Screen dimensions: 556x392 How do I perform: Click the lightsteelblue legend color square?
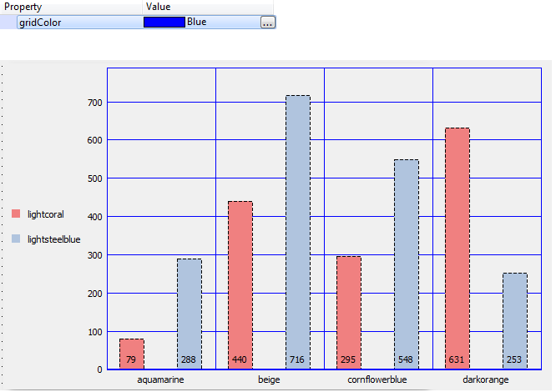16,239
